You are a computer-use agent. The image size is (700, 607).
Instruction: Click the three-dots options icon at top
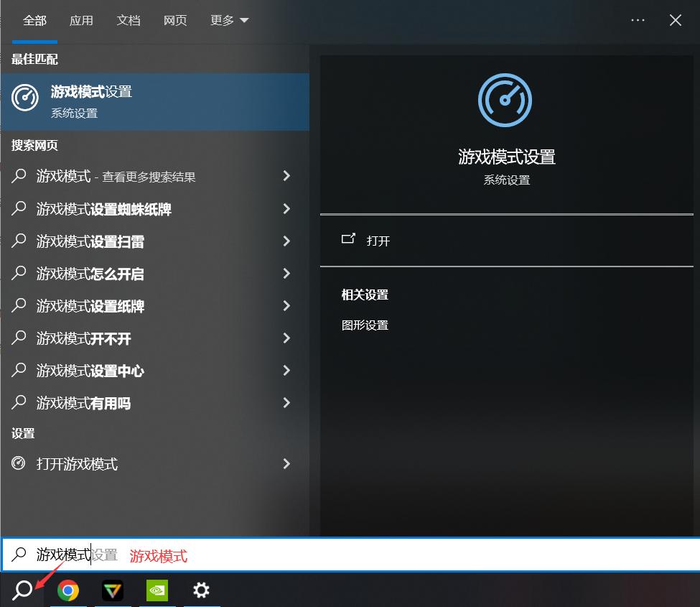[638, 20]
